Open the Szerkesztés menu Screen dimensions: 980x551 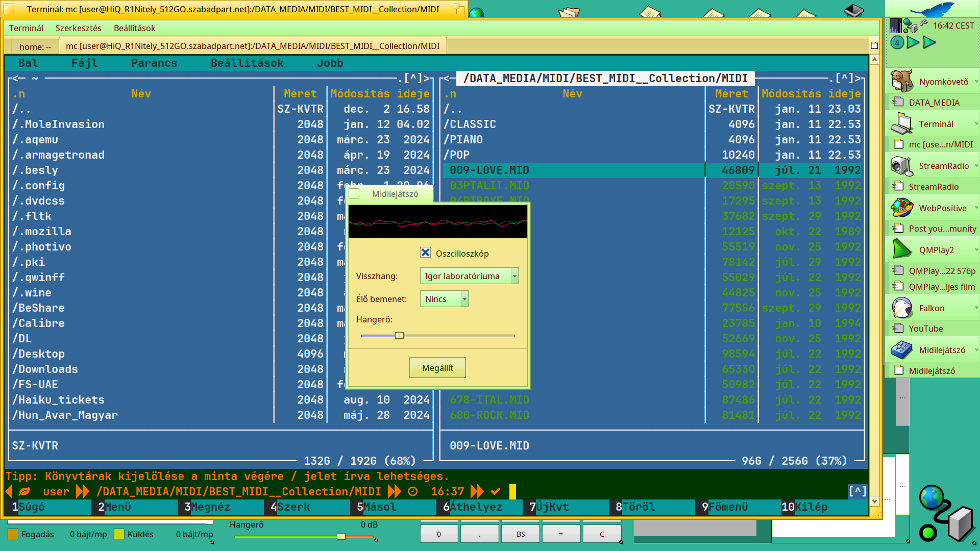[x=78, y=28]
